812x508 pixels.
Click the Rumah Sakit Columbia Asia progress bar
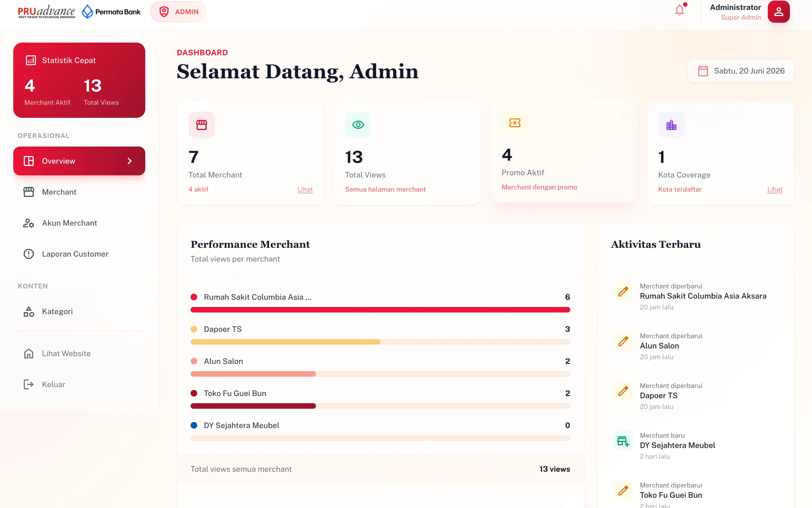click(x=380, y=310)
